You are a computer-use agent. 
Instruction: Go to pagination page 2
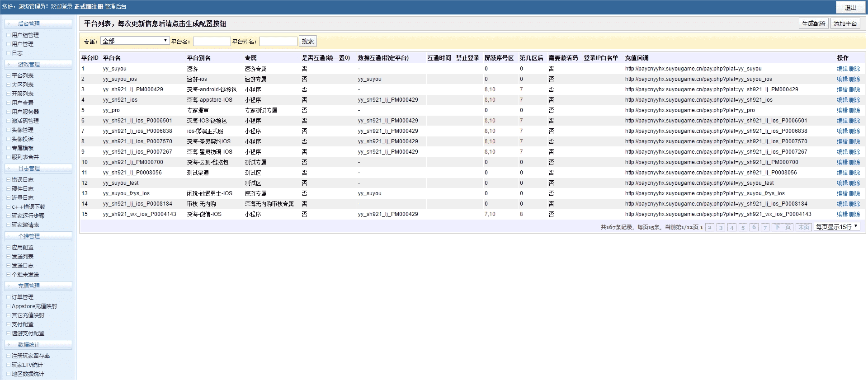coord(710,227)
